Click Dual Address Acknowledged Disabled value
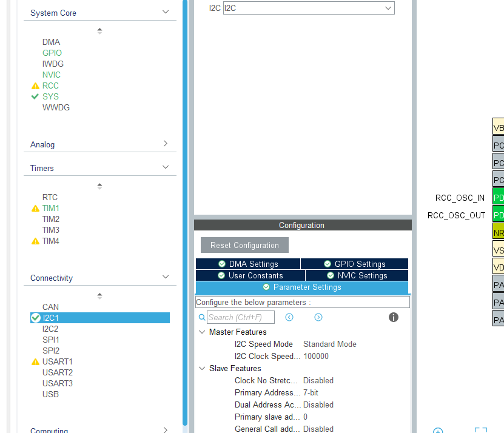Image resolution: width=504 pixels, height=433 pixels. point(318,405)
